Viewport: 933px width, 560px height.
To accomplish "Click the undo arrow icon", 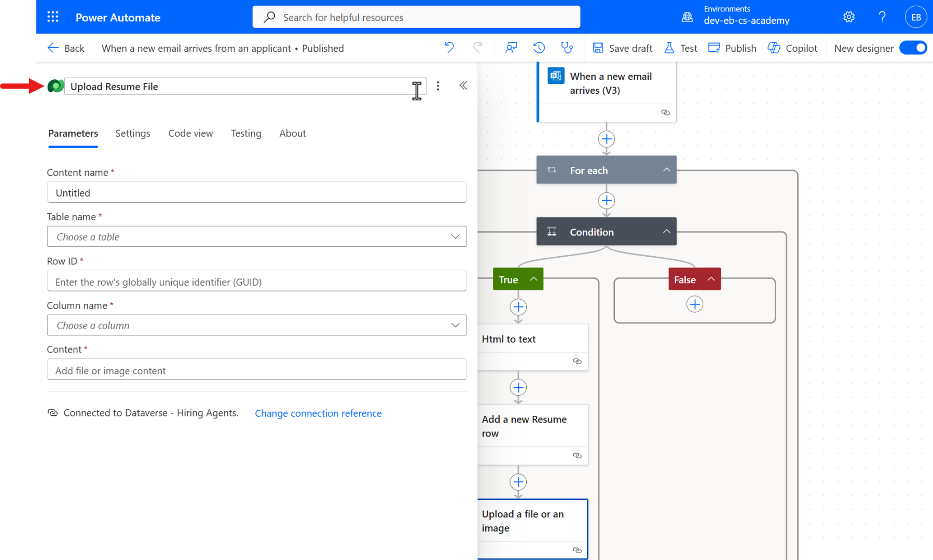I will tap(449, 48).
